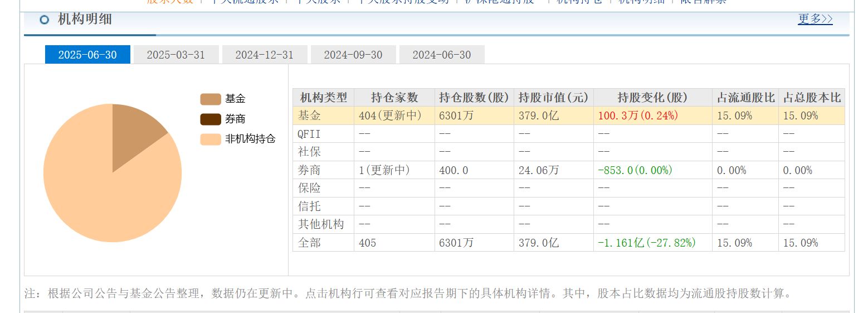Click the 持股变化(股) column header
The height and width of the screenshot is (313, 868).
click(652, 98)
